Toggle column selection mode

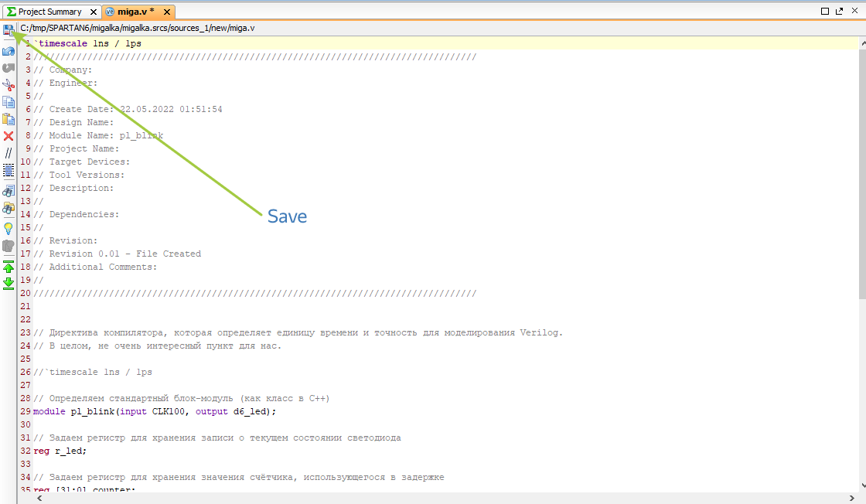(x=9, y=171)
